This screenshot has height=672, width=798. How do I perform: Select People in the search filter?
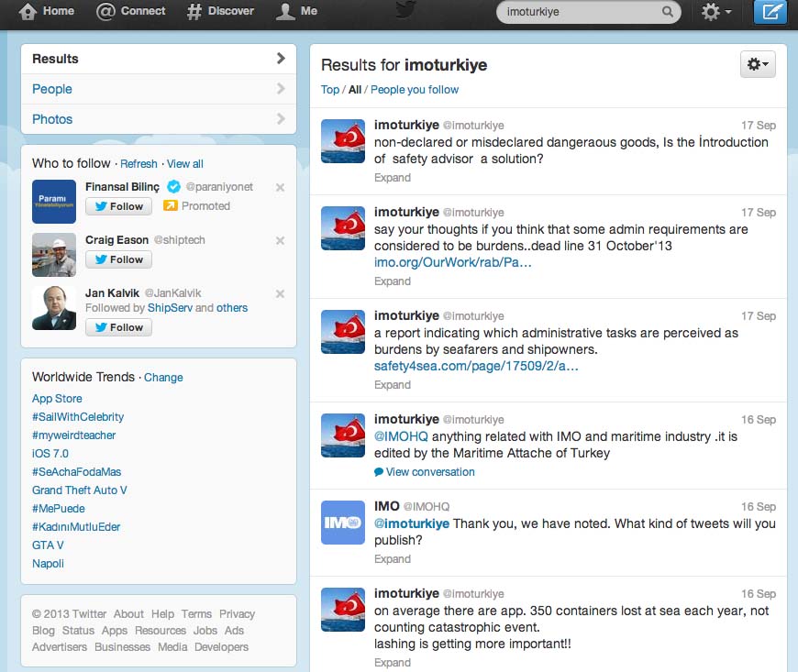click(52, 89)
